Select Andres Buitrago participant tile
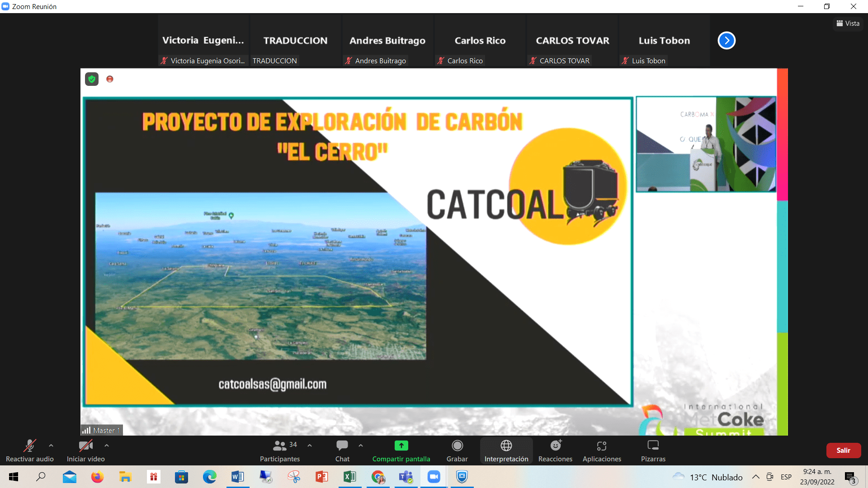Image resolution: width=868 pixels, height=488 pixels. pos(387,41)
